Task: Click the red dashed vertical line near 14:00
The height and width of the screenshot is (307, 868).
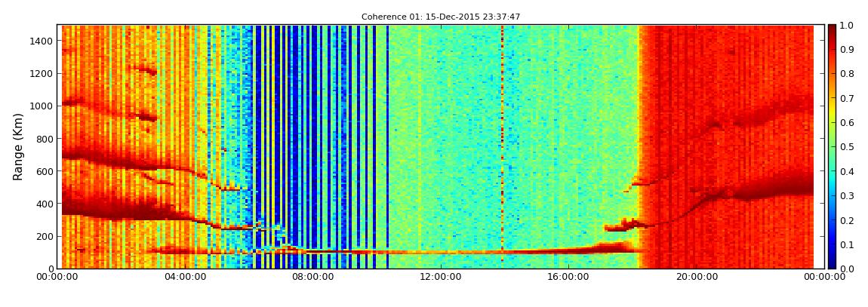Action: tap(502, 146)
